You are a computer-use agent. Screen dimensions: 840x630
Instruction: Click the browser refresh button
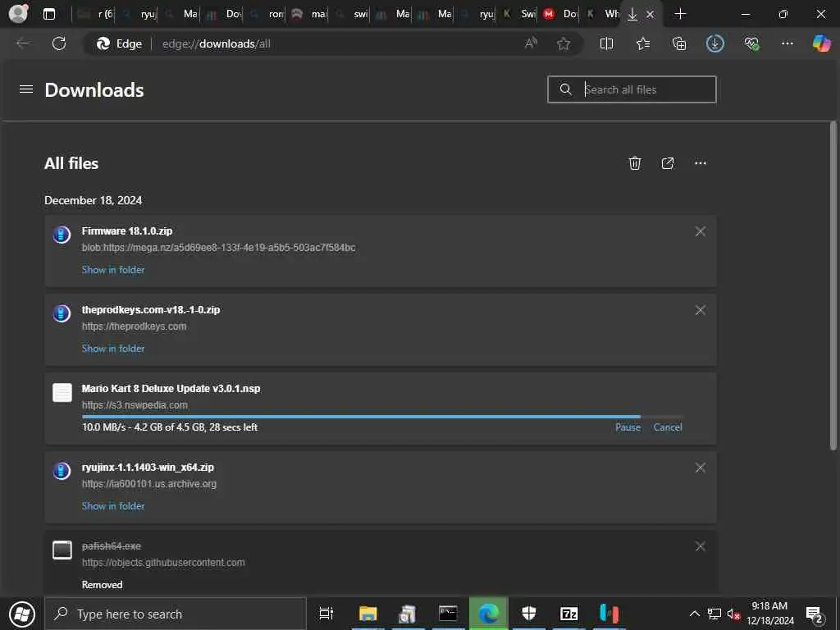(59, 43)
